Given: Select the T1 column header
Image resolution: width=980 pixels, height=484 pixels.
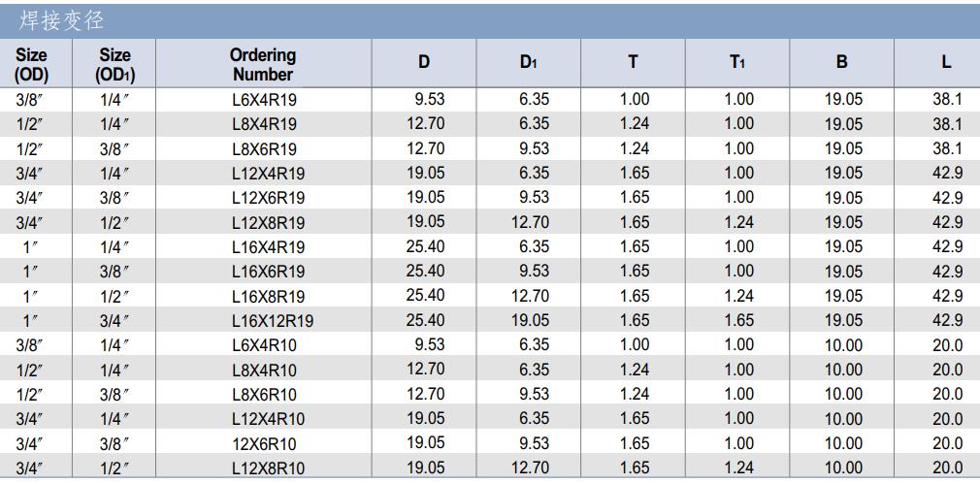Looking at the screenshot, I should tap(736, 62).
